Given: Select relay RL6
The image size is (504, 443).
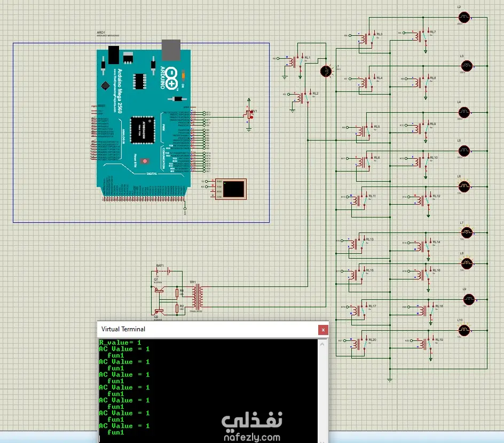Looking at the screenshot, I should click(365, 161).
